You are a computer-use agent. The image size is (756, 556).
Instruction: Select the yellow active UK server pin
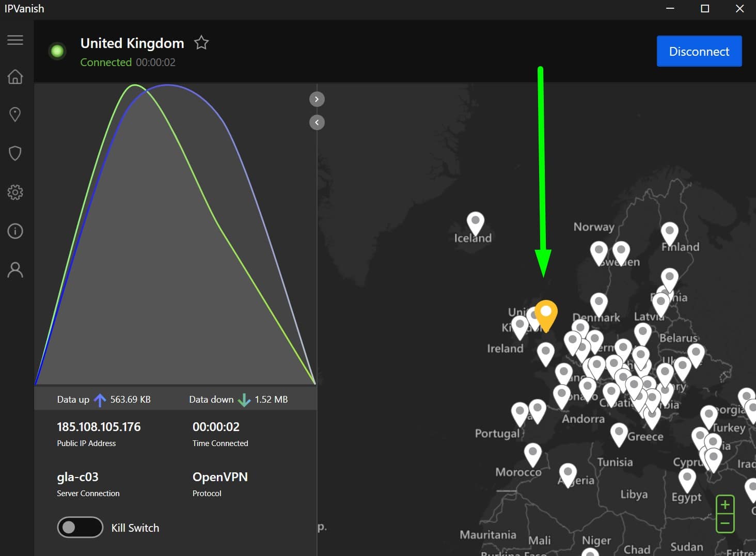(546, 315)
